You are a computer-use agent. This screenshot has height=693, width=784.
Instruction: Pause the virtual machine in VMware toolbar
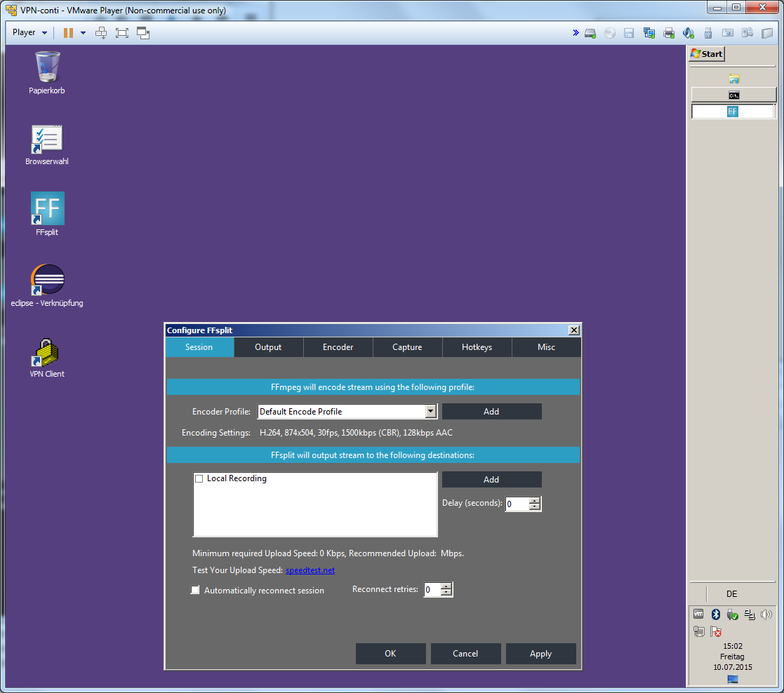click(69, 33)
